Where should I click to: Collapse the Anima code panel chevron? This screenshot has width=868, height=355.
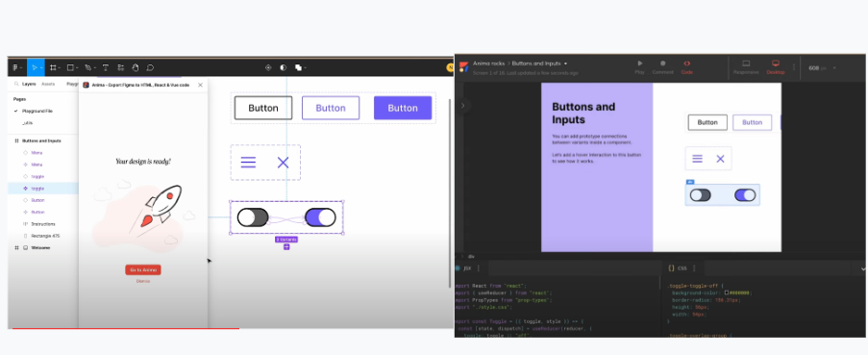(862, 268)
